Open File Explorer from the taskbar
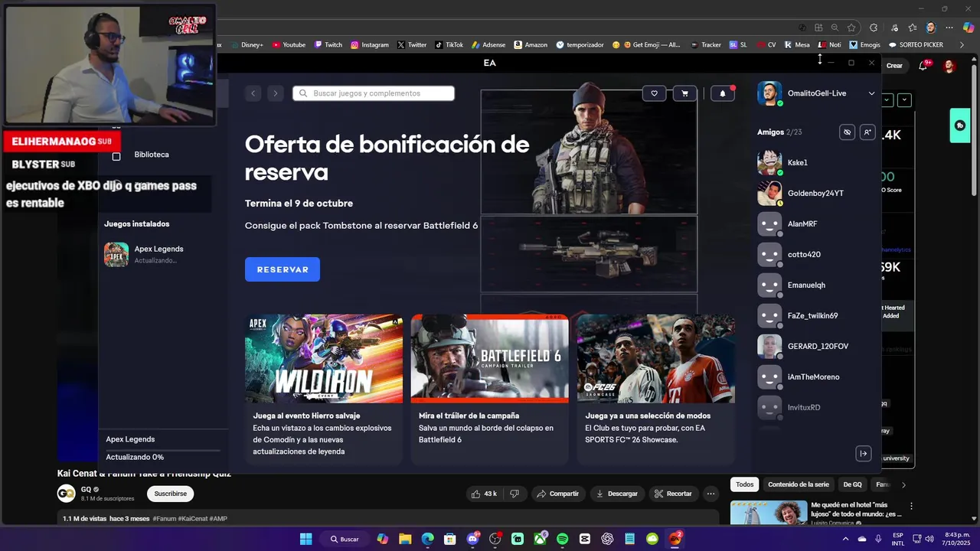The width and height of the screenshot is (980, 551). [405, 539]
